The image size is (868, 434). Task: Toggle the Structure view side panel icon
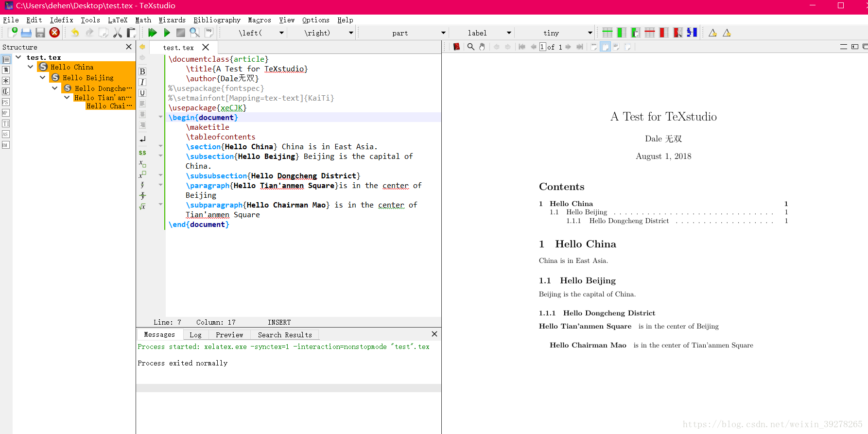pyautogui.click(x=6, y=59)
